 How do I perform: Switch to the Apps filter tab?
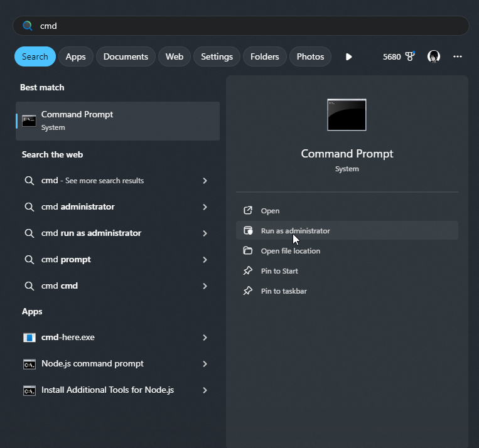[x=76, y=56]
